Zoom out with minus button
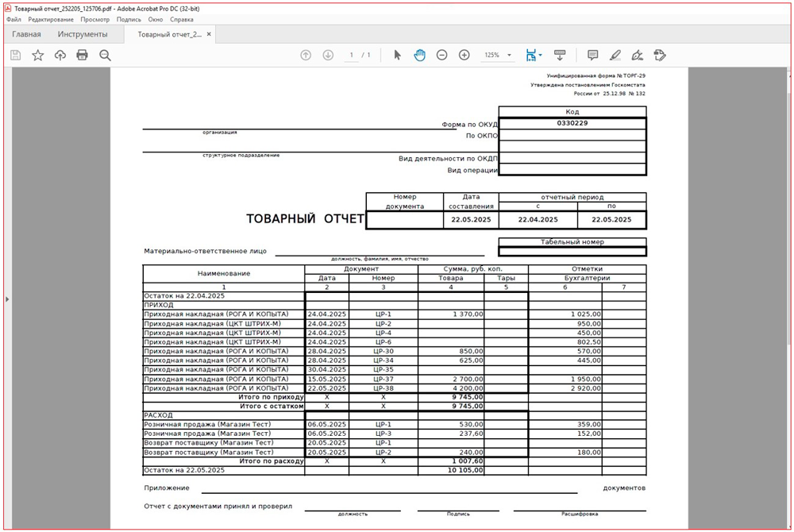 pos(442,55)
